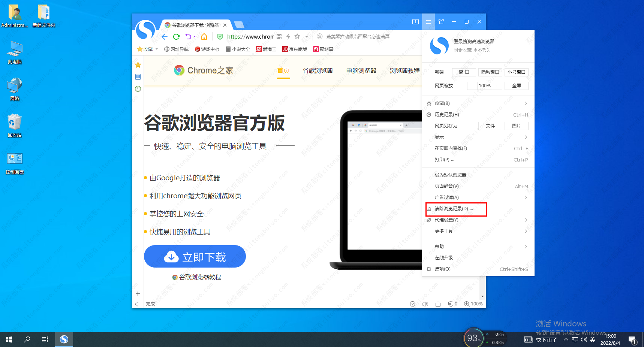This screenshot has width=644, height=347.
Task: Expand 更多工具 submenu
Action: pos(478,231)
